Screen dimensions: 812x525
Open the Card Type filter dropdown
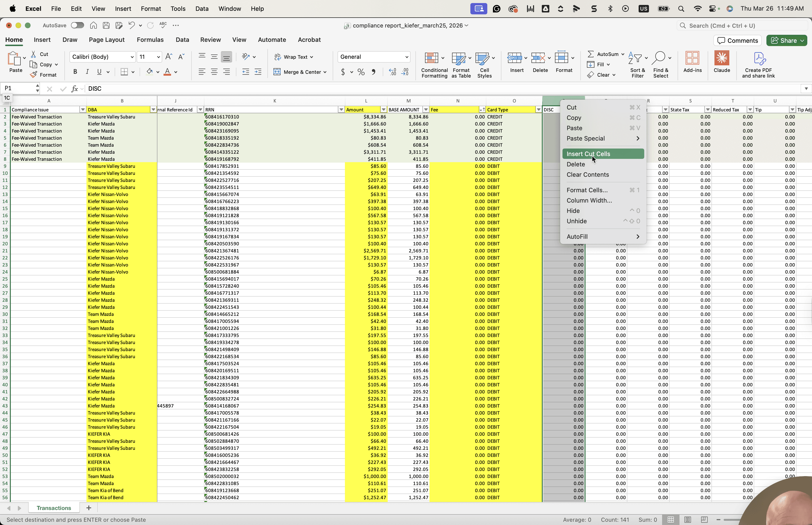538,110
